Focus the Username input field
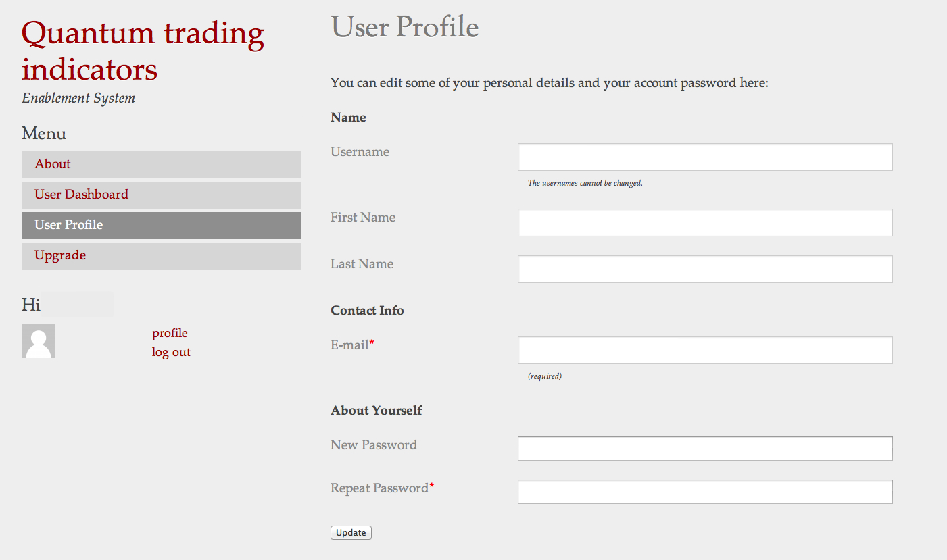The width and height of the screenshot is (947, 560). click(704, 157)
